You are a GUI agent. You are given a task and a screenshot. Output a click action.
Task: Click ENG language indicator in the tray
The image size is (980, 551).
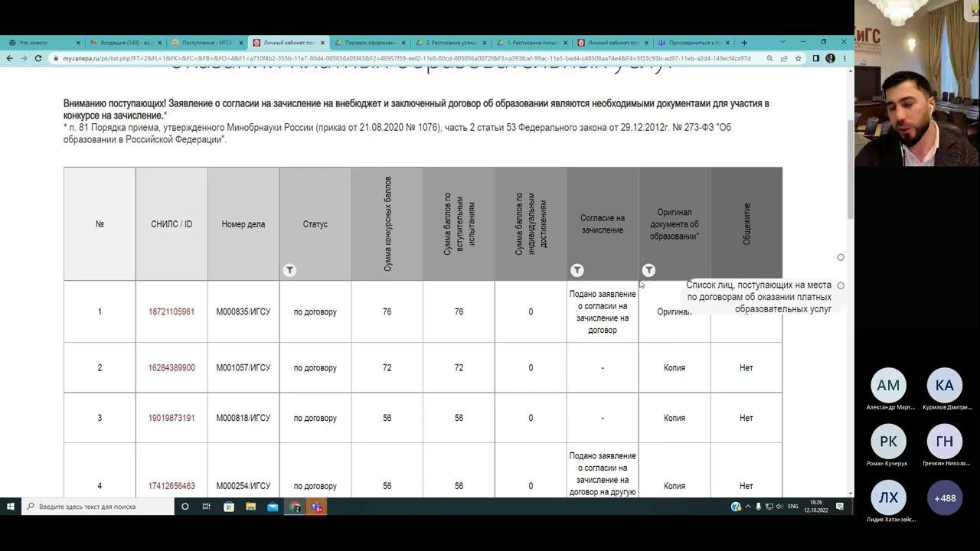[793, 507]
